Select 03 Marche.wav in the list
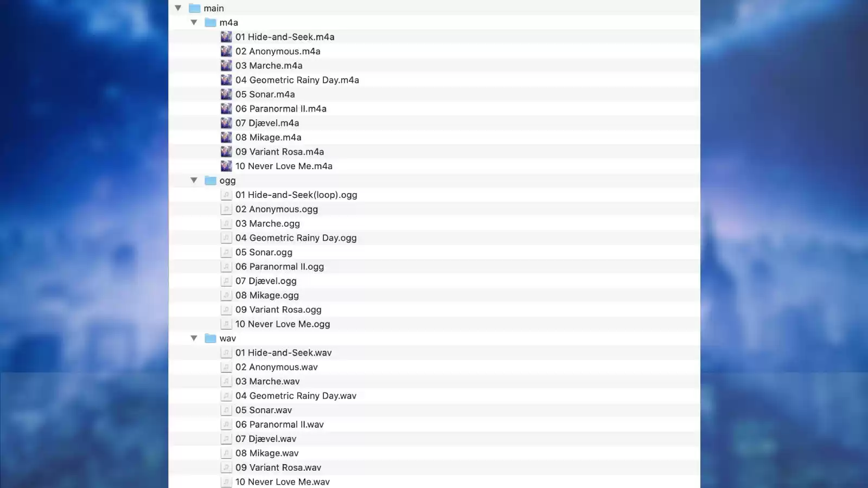The image size is (868, 488). [x=267, y=381]
